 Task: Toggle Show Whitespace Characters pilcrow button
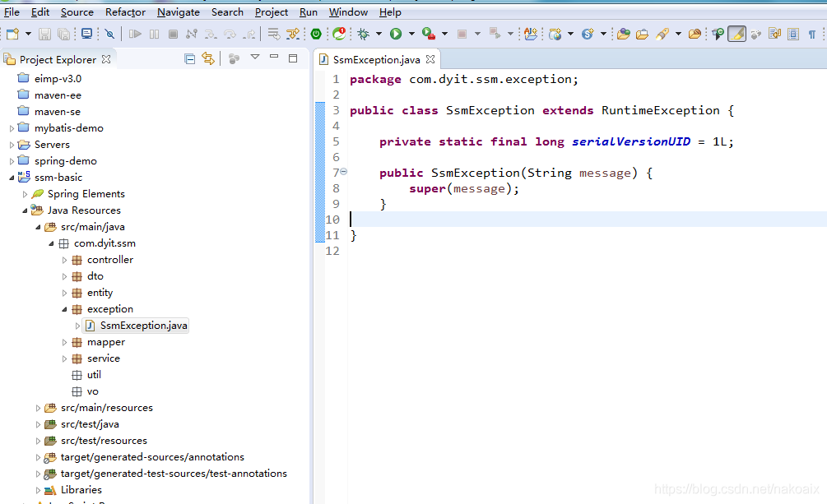point(812,34)
